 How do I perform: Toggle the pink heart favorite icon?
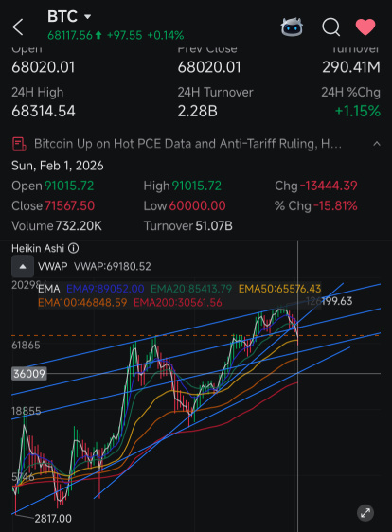pos(365,27)
